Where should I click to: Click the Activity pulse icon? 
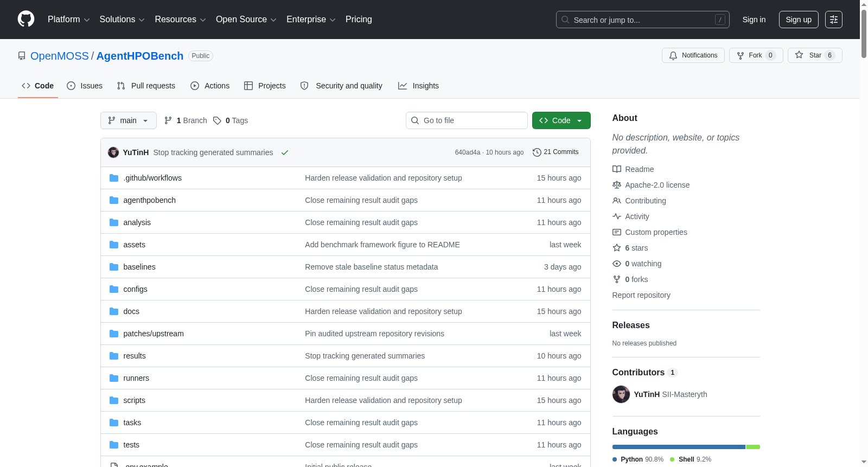pyautogui.click(x=617, y=216)
